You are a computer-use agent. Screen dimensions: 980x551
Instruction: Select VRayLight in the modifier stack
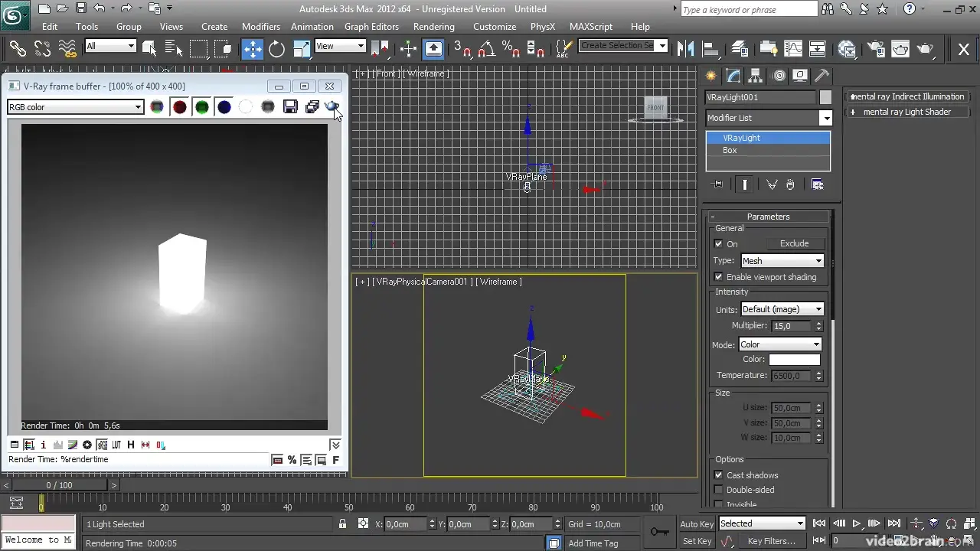[768, 138]
